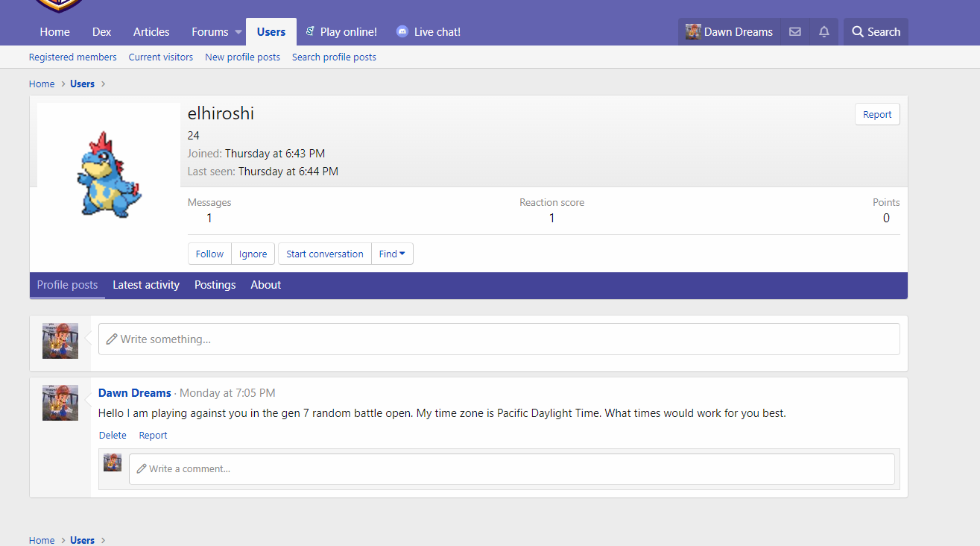Screen dimensions: 980x546
Task: Click the joined date Thursday at 6:43 PM
Action: pyautogui.click(x=275, y=154)
